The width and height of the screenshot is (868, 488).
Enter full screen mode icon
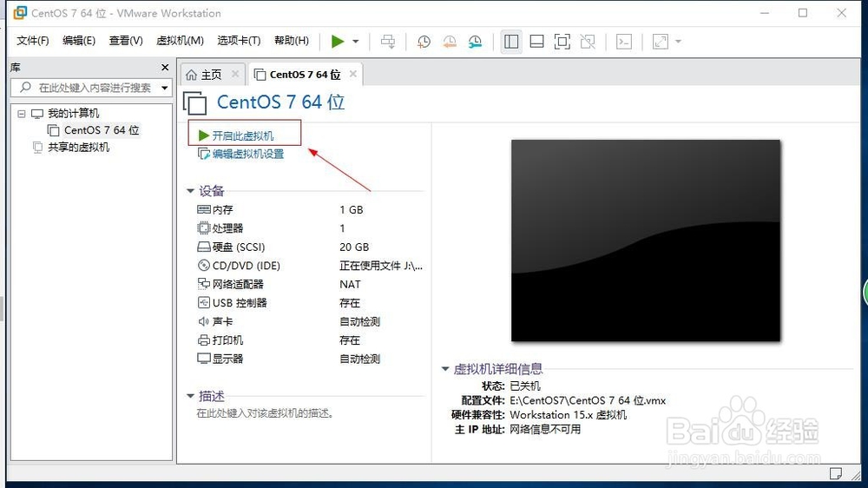tap(562, 42)
